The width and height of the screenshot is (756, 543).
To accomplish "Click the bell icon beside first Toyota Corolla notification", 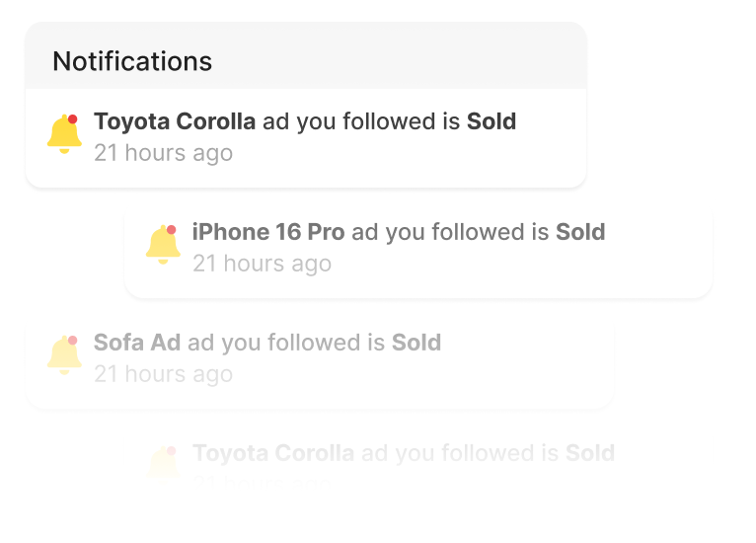I will [64, 134].
